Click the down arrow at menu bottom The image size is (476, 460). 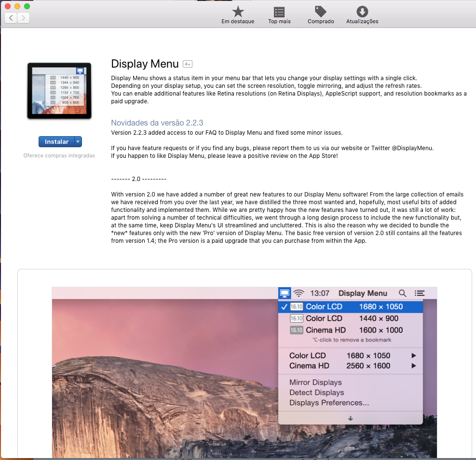tap(350, 418)
